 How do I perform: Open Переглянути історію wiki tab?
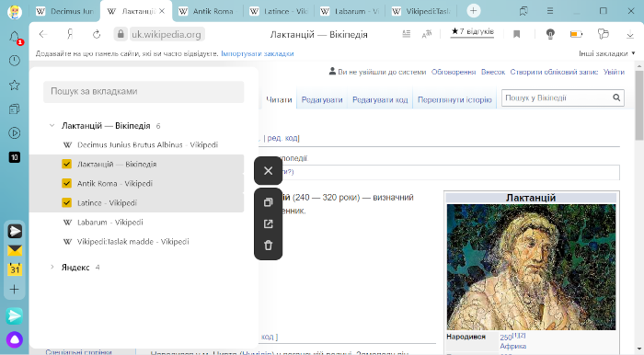(x=454, y=99)
